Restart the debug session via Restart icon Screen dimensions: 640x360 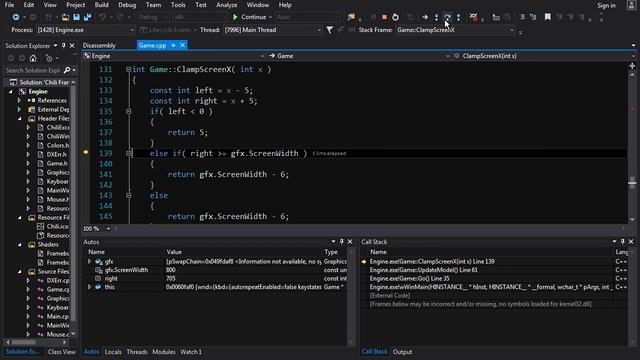[395, 17]
